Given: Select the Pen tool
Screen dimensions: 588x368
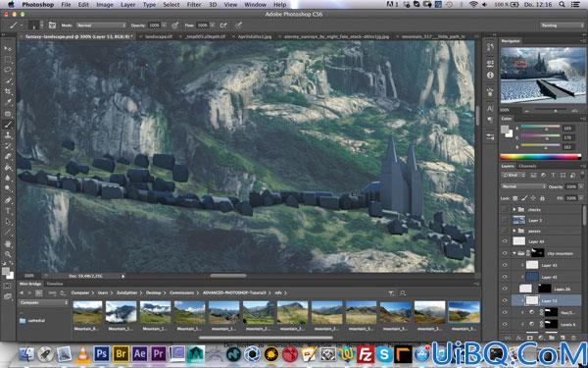Looking at the screenshot, I should pyautogui.click(x=8, y=200).
